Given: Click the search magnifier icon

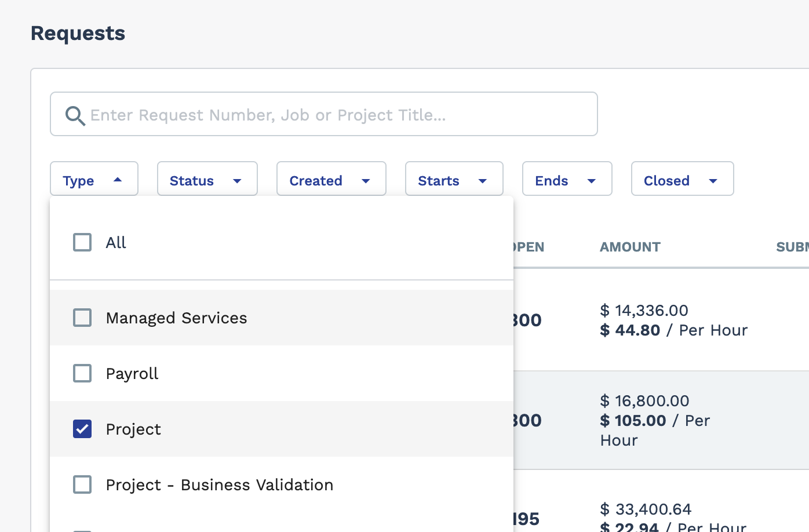Looking at the screenshot, I should point(75,115).
